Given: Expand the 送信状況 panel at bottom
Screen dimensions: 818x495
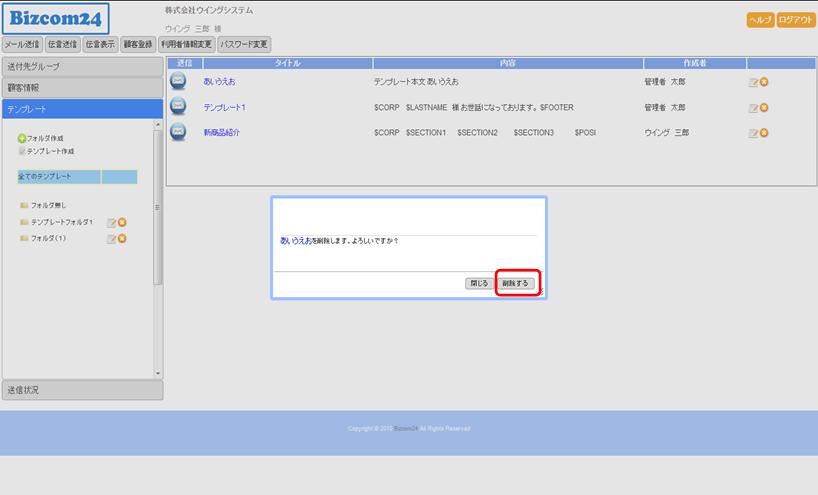Looking at the screenshot, I should [x=81, y=390].
